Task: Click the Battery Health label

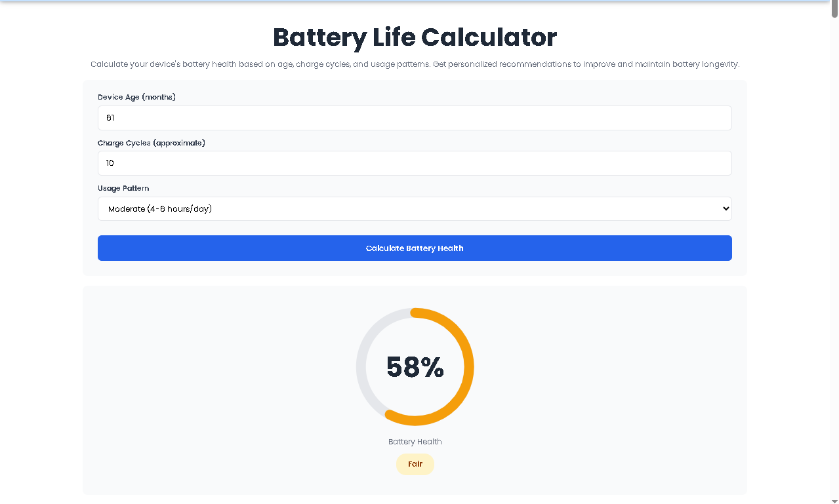Action: (415, 442)
